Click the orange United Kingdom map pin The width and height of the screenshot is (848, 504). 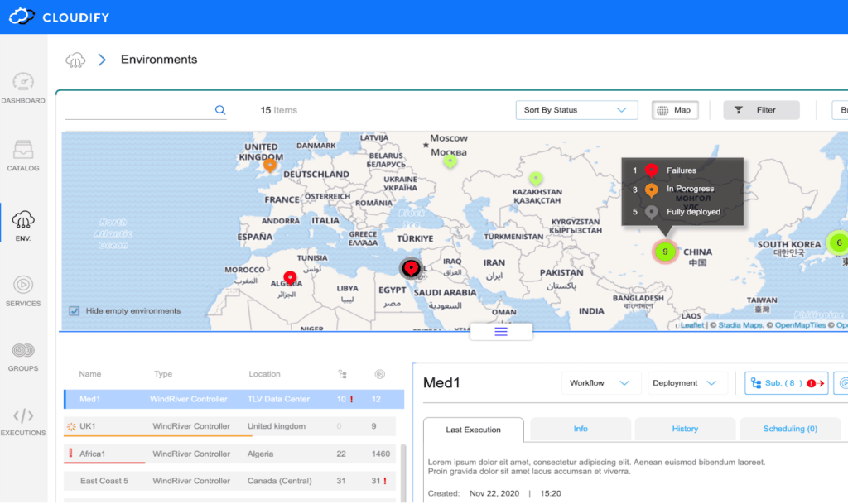click(269, 165)
